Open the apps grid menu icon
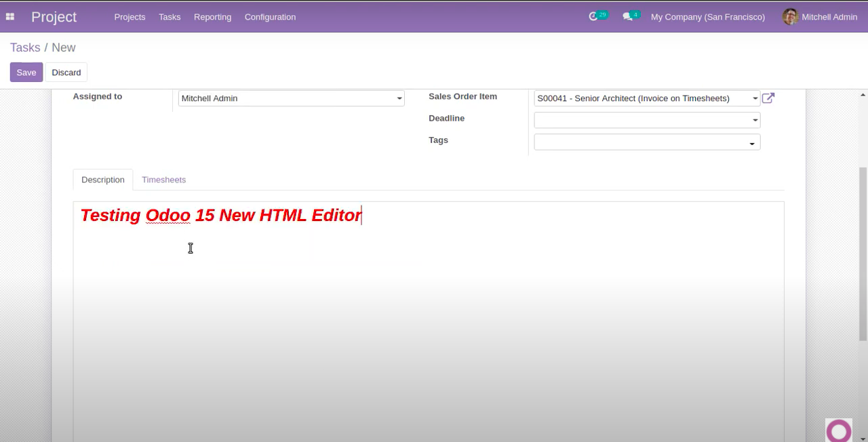This screenshot has height=442, width=868. (x=10, y=17)
